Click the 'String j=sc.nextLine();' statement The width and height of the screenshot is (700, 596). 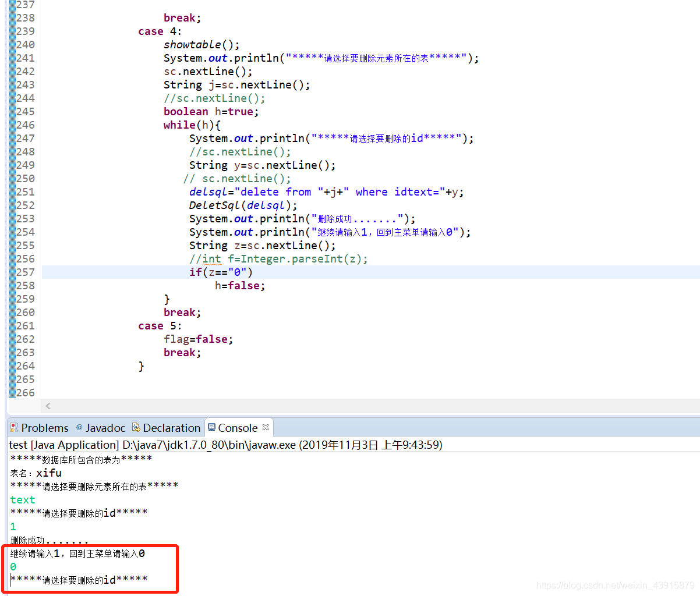[237, 85]
